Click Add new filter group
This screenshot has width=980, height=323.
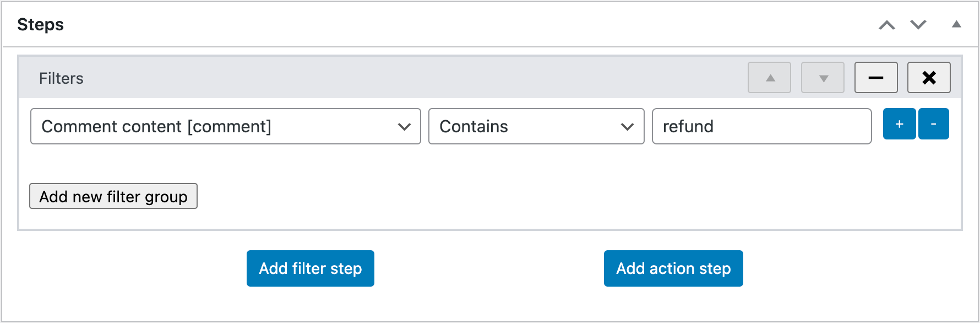pyautogui.click(x=113, y=196)
